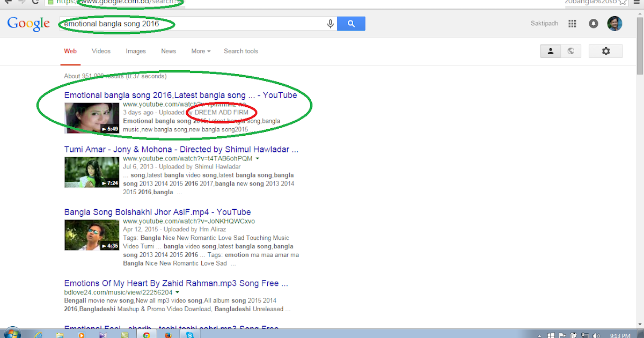Screen dimensions: 644x338
Task: Hide private results with globe icon
Action: click(570, 51)
